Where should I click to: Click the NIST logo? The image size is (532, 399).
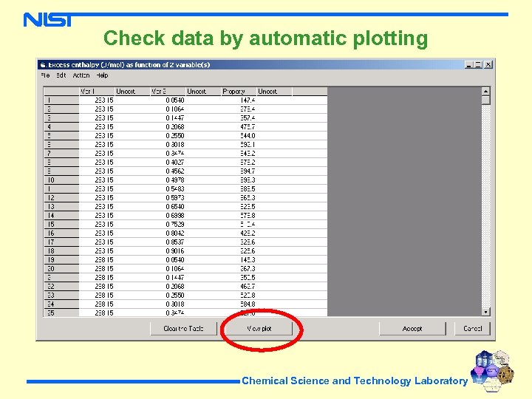47,19
